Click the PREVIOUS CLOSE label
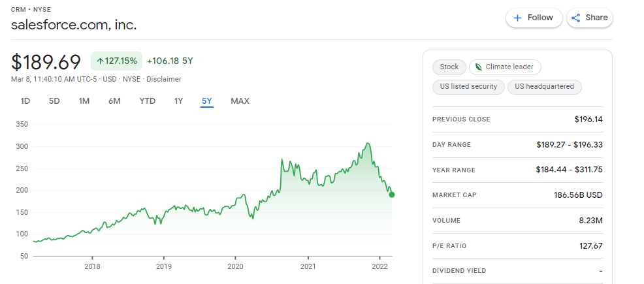644x284 pixels. pyautogui.click(x=461, y=119)
